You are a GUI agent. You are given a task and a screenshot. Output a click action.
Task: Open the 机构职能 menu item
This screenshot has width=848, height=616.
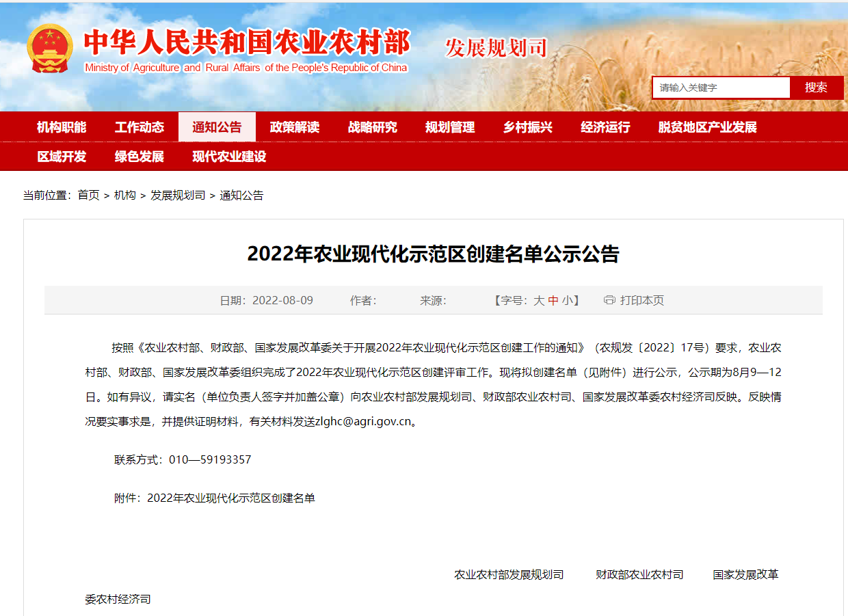pyautogui.click(x=62, y=127)
